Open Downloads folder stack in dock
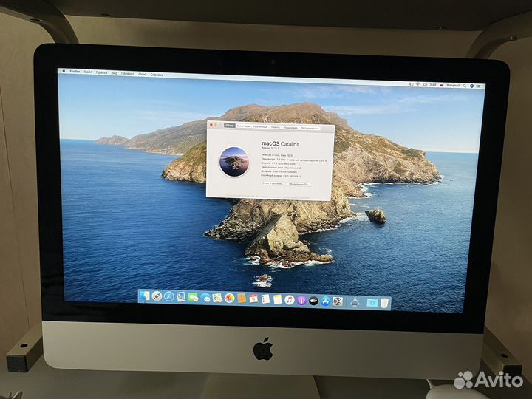Image resolution: width=532 pixels, height=399 pixels. coord(372,302)
